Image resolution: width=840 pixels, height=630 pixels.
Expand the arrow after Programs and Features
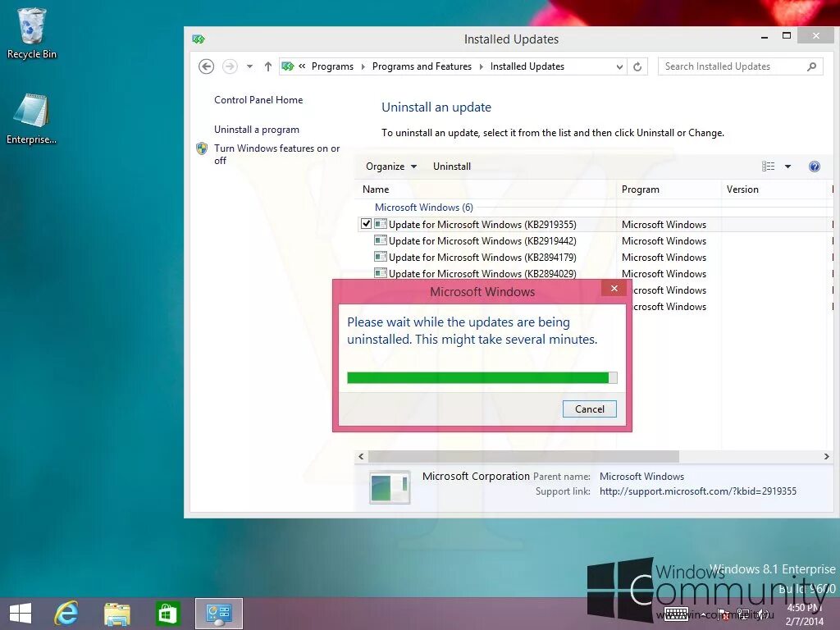(481, 66)
